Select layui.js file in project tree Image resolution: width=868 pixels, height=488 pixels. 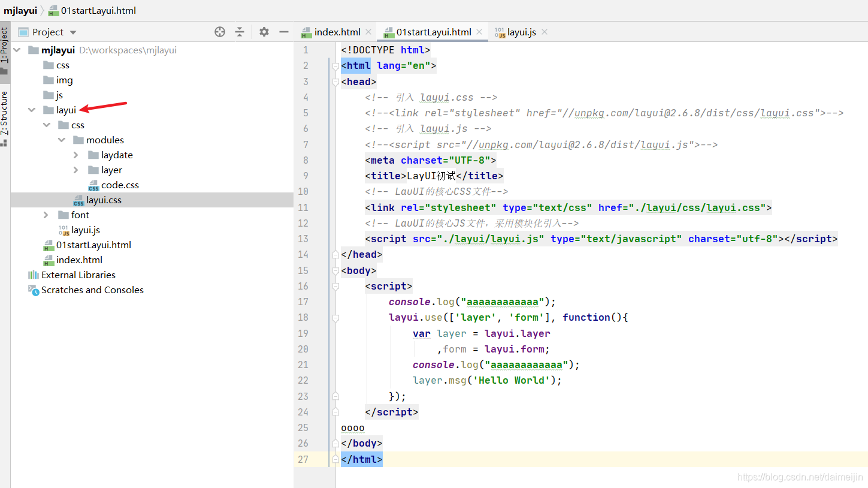pos(86,230)
